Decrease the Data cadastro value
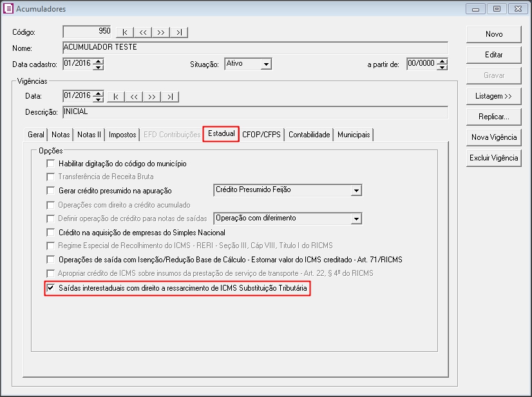Image resolution: width=532 pixels, height=397 pixels. click(x=99, y=67)
